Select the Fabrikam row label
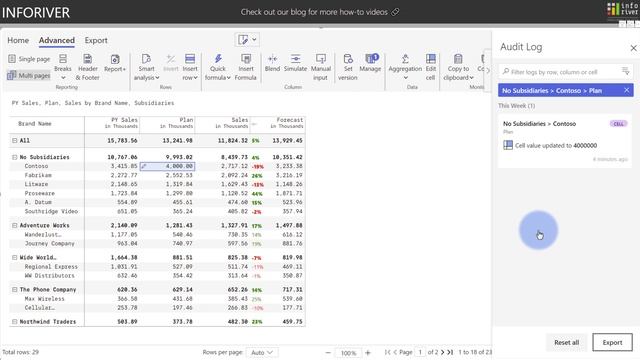This screenshot has width=640, height=360. point(38,175)
